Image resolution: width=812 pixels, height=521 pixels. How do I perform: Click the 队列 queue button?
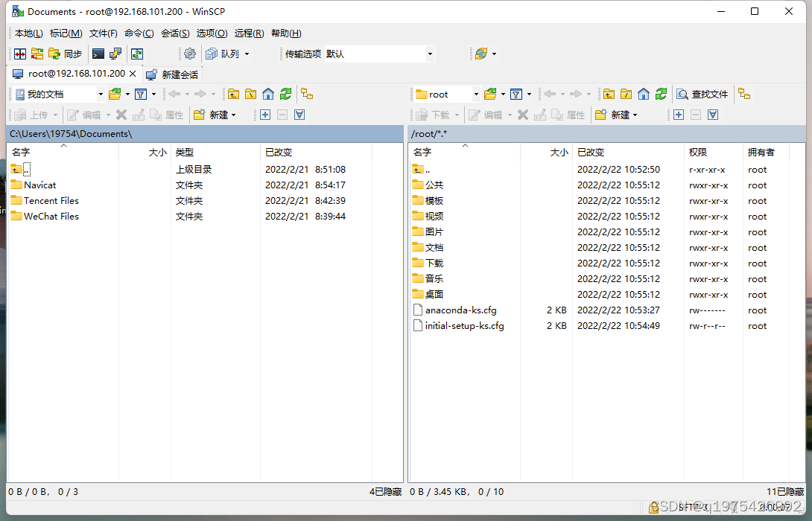(223, 54)
